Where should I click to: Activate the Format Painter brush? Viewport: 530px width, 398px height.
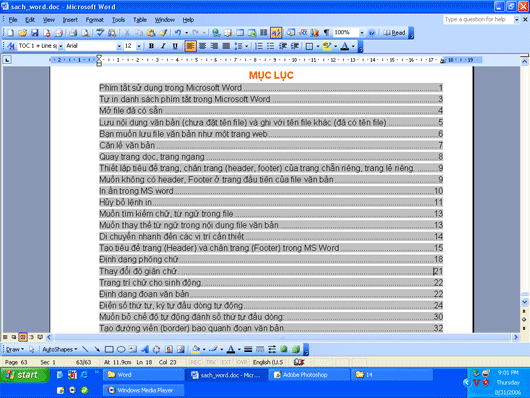tap(163, 33)
